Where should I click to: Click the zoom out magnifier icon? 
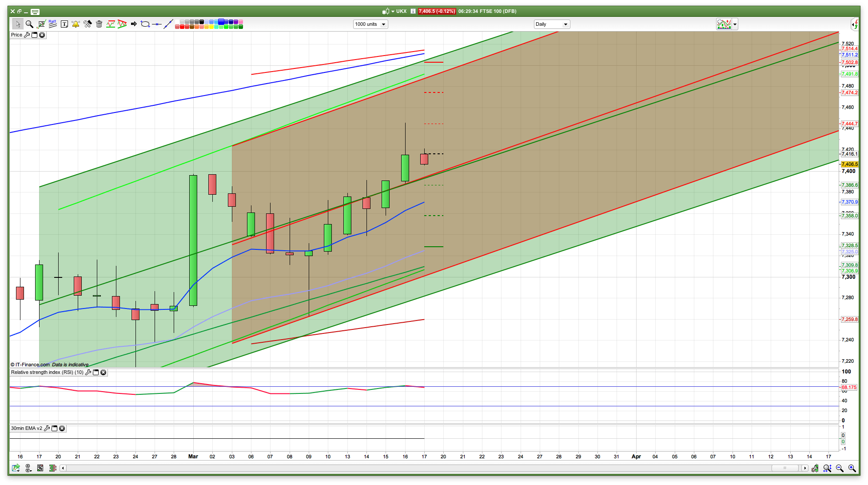pos(840,468)
